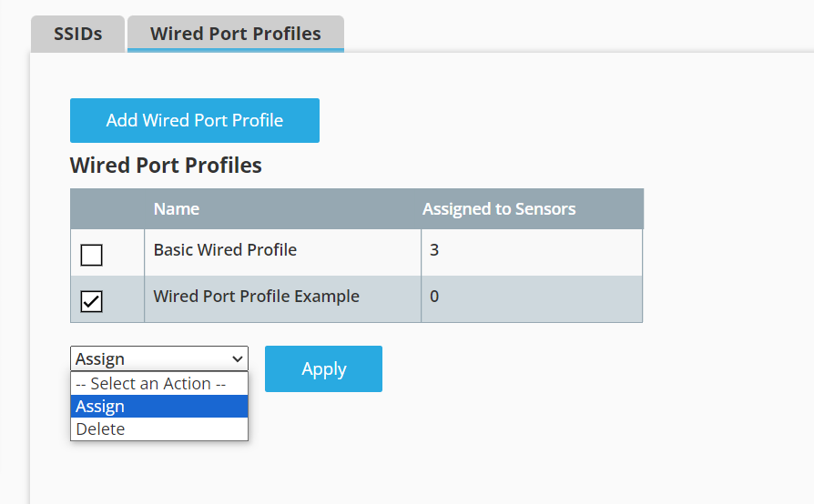Screen dimensions: 814x504
Task: Click the sensor count 3 cell
Action: coord(532,252)
